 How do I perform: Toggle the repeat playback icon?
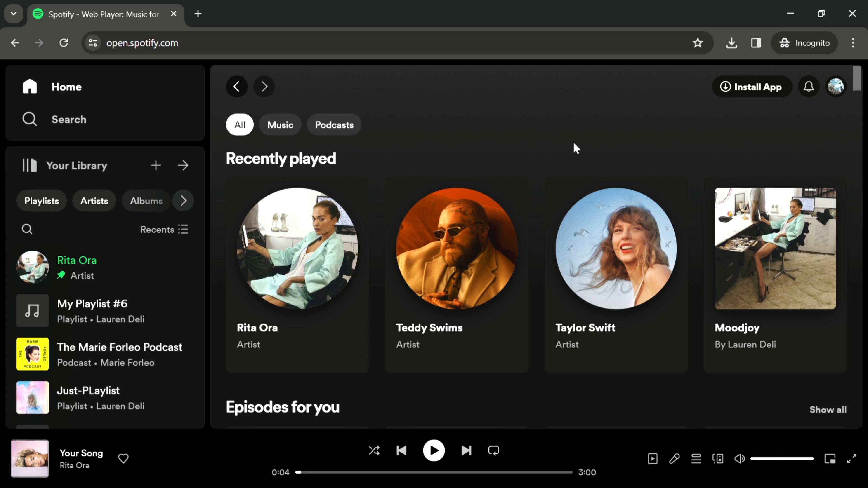(x=494, y=451)
